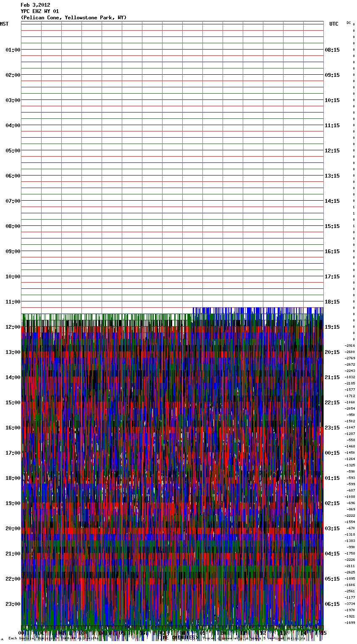
Task: Click the 12:15 UTC time label
Action: (332, 151)
